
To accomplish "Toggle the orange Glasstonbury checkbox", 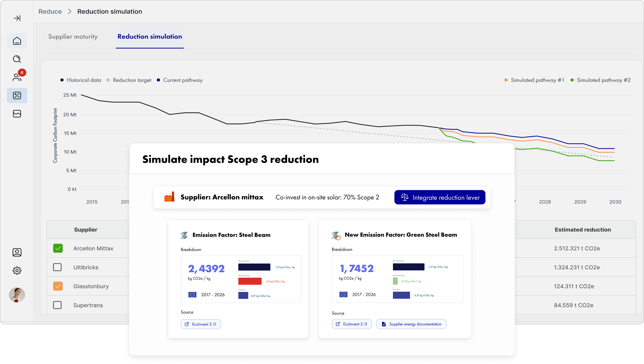I will 58,286.
